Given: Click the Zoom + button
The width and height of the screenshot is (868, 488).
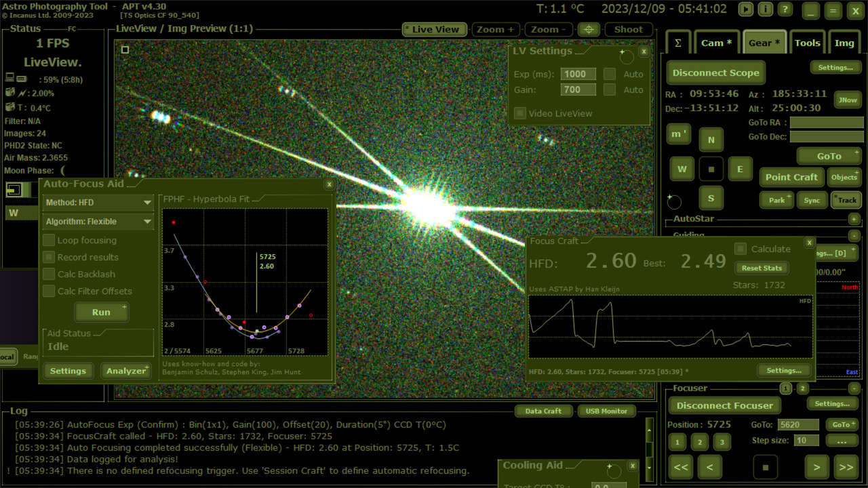Looking at the screenshot, I should [x=496, y=29].
